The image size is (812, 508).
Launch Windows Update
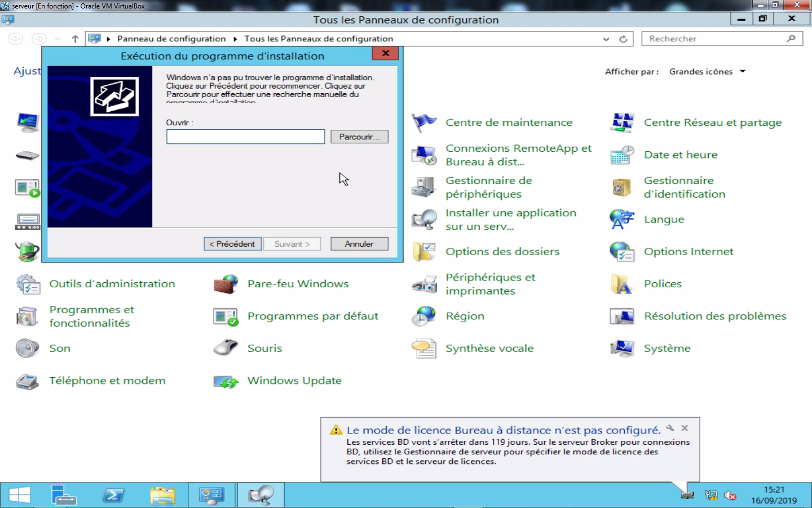tap(294, 381)
